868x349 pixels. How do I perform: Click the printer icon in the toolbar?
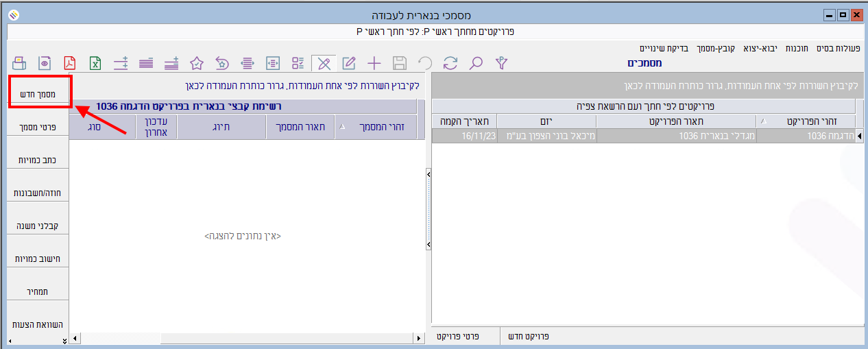coord(19,63)
